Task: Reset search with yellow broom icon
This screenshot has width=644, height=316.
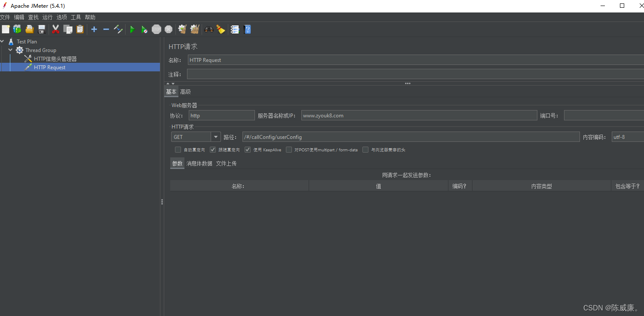Action: [221, 29]
